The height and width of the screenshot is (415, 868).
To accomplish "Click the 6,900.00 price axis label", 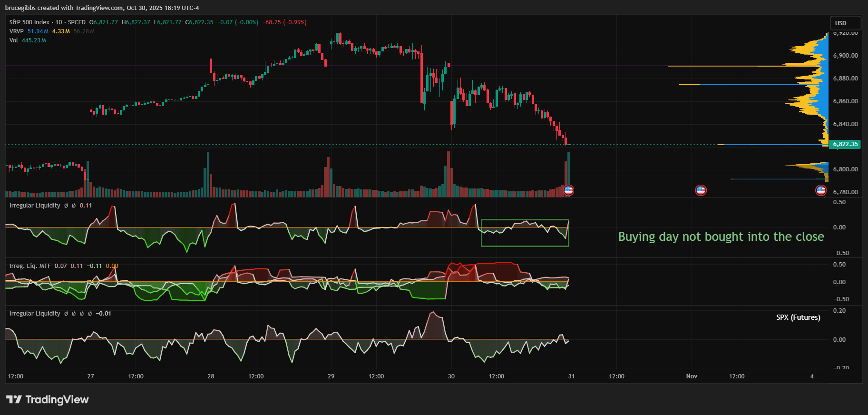I will click(845, 56).
